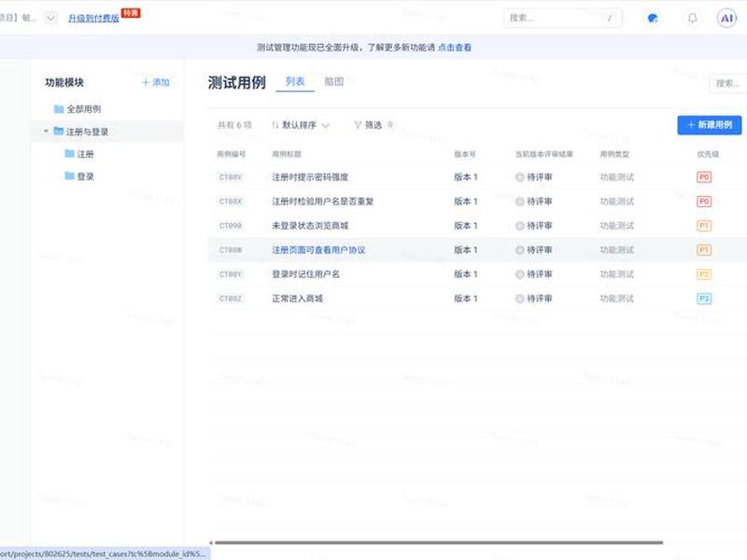Click 待评审 status icon for 注册时检验用户名是否重复
Screen dimensions: 747x560
pos(520,202)
